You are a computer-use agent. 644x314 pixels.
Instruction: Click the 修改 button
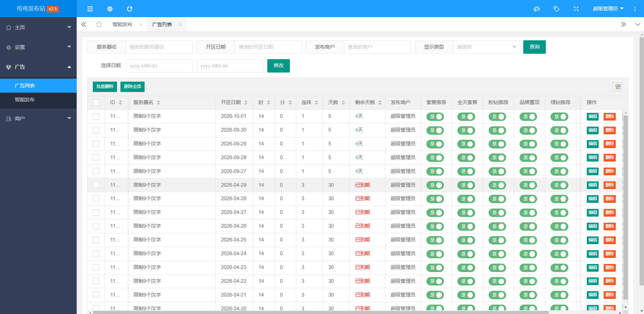278,66
